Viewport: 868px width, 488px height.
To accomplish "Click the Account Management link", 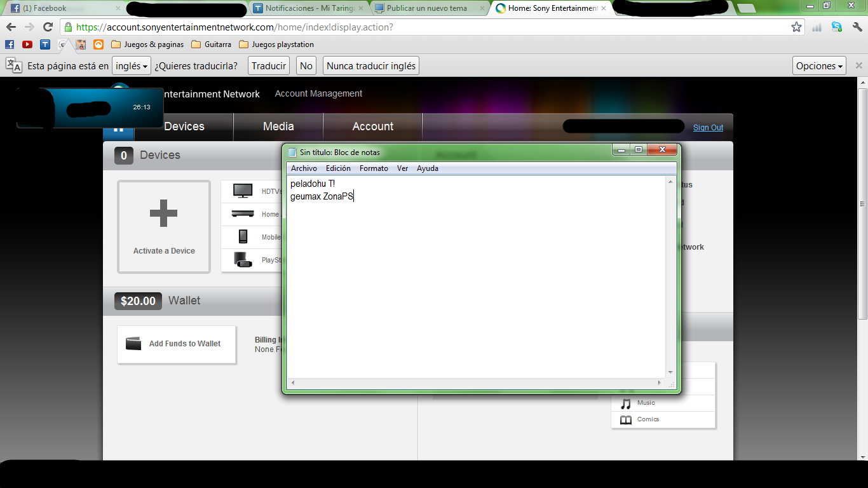I will (318, 93).
